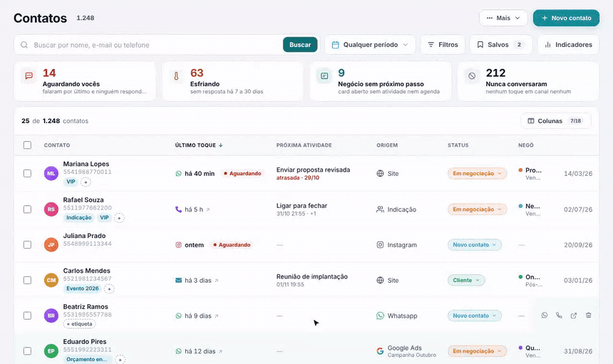The width and height of the screenshot is (613, 364).
Task: Check the Carlos Mendes row checkbox
Action: pyautogui.click(x=27, y=281)
